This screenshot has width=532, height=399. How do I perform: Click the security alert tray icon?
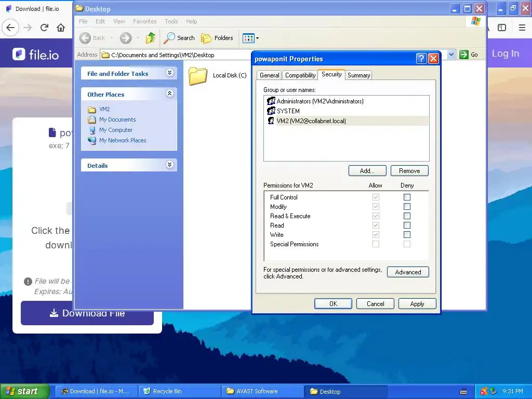(x=484, y=392)
